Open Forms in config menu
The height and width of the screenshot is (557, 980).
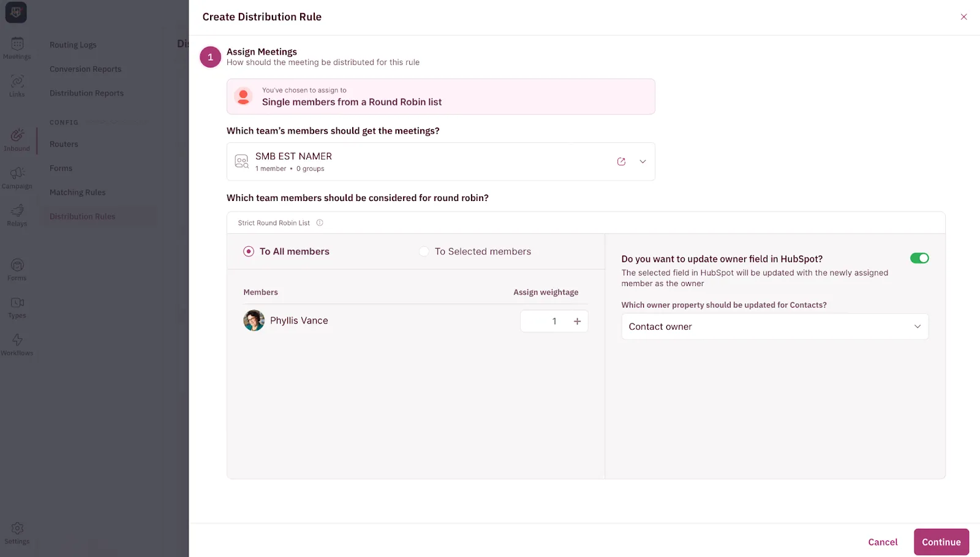point(61,168)
